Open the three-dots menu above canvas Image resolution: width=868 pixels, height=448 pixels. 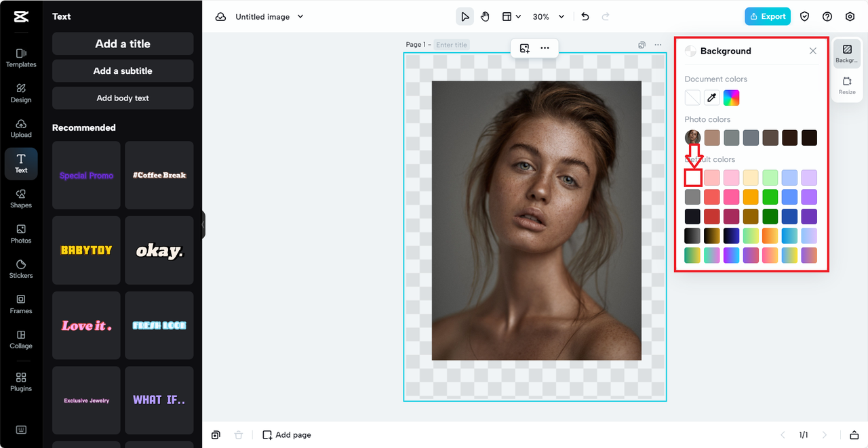545,48
